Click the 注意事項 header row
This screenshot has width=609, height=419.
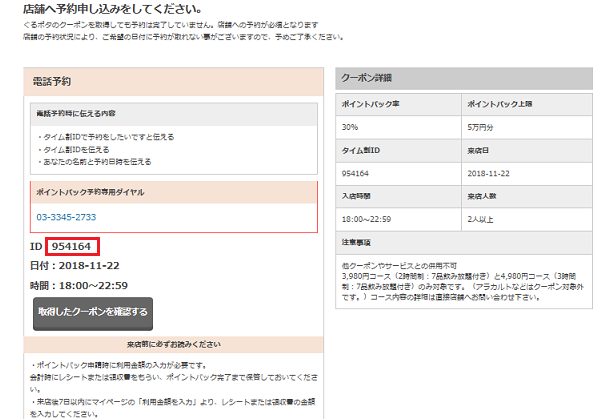pos(464,243)
